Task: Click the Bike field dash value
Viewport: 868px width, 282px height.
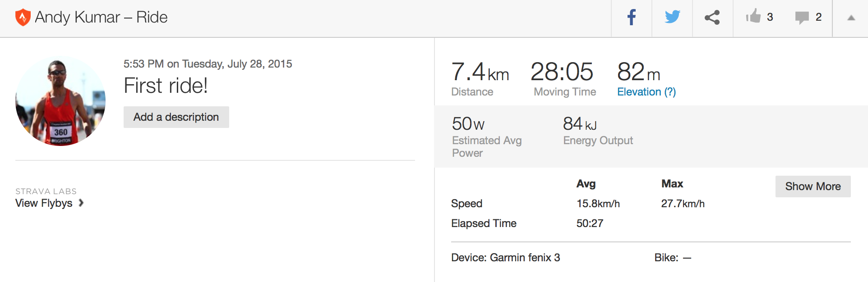Action: pos(687,258)
